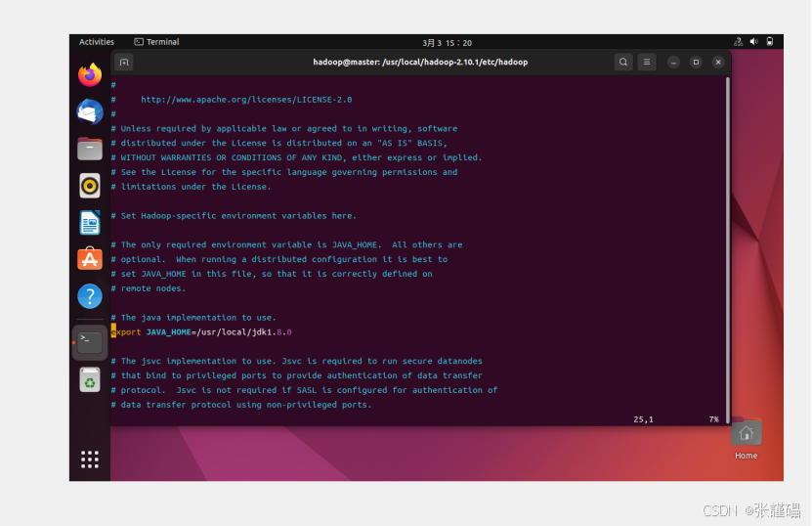Open the Trash icon in dock
This screenshot has width=812, height=526.
tap(90, 380)
